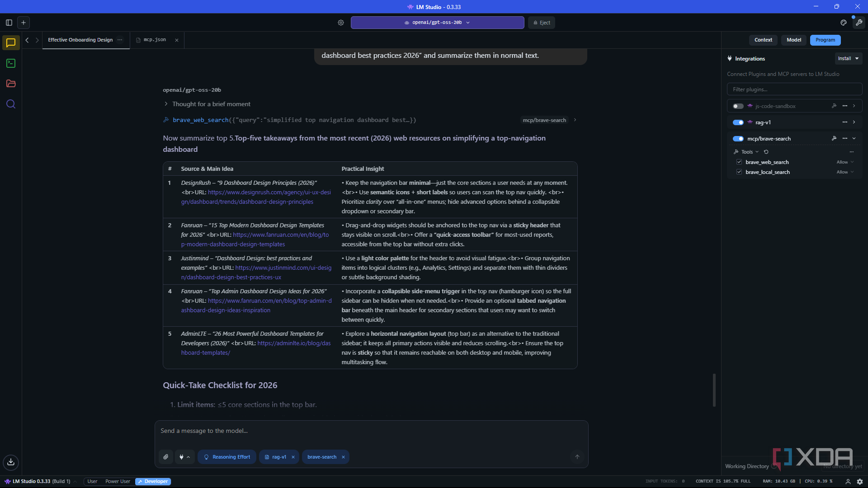Click the wrench icon at top right
The image size is (868, 488).
(x=859, y=23)
